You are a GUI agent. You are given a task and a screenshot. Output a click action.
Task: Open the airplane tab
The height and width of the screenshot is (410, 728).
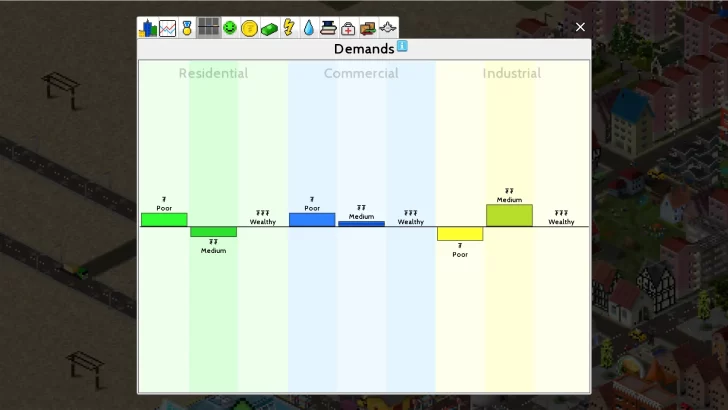[388, 28]
